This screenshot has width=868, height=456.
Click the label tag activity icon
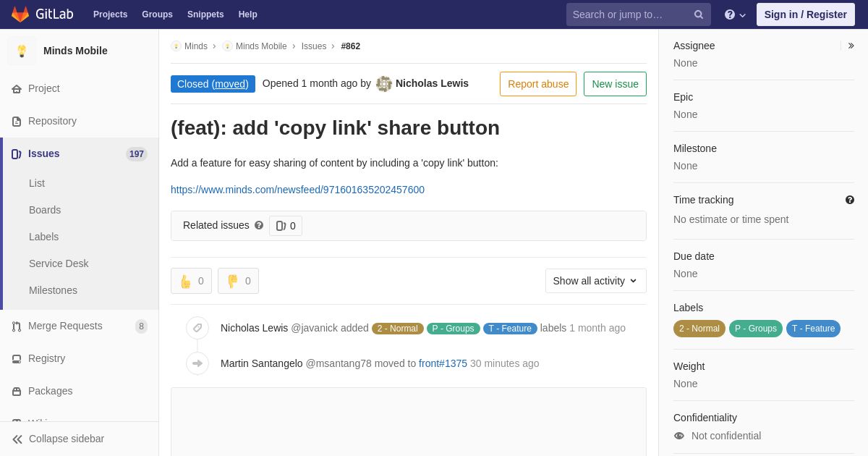pyautogui.click(x=197, y=328)
